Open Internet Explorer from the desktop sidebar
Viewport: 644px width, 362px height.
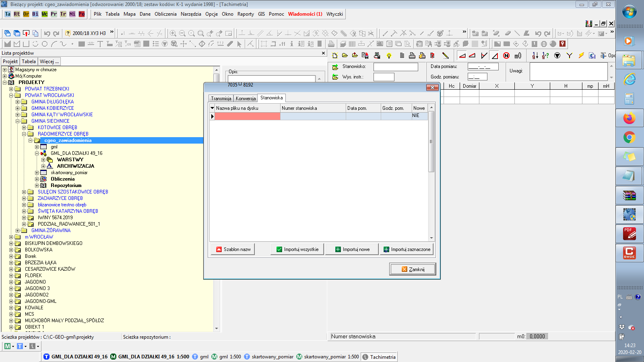point(629,79)
